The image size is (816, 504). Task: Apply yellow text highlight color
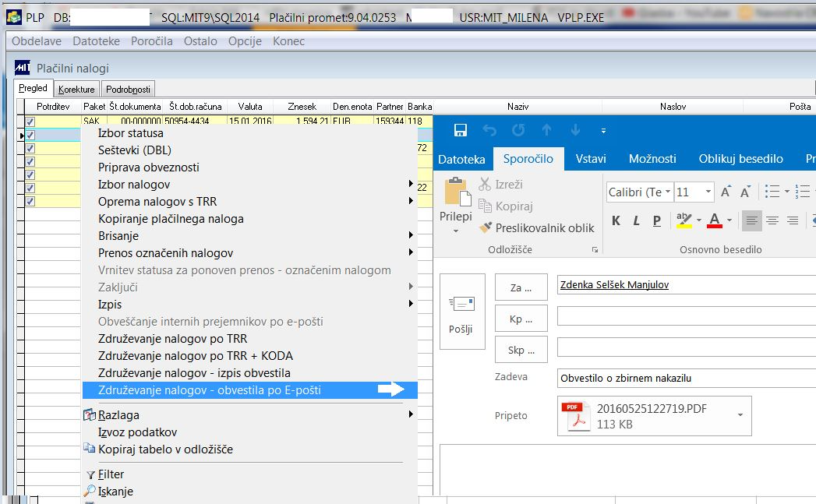pyautogui.click(x=684, y=220)
